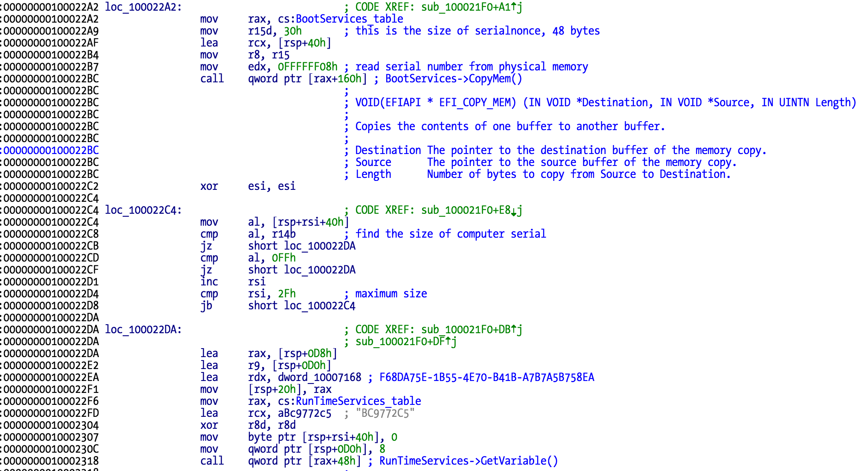
Task: Click the RunTimeServices_table symbol reference
Action: [x=358, y=401]
